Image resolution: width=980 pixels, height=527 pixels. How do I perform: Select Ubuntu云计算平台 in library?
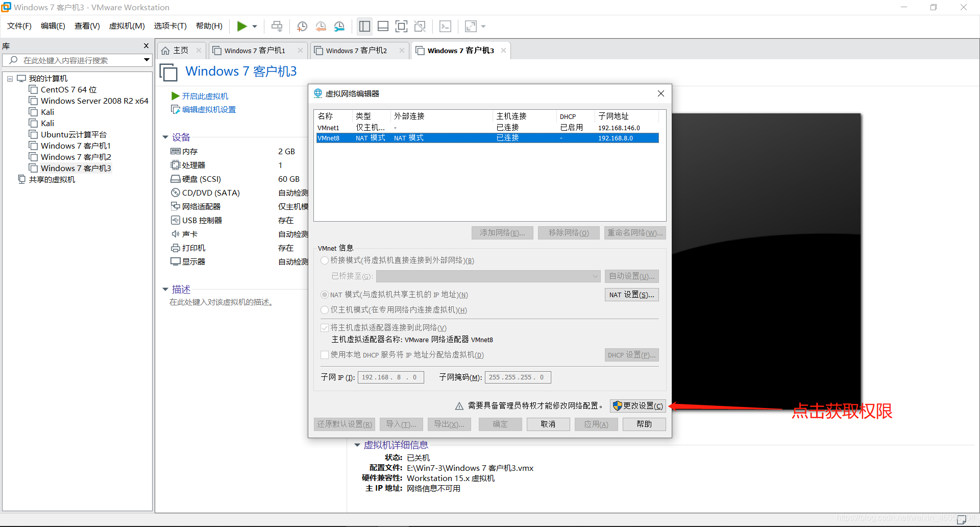[x=73, y=135]
